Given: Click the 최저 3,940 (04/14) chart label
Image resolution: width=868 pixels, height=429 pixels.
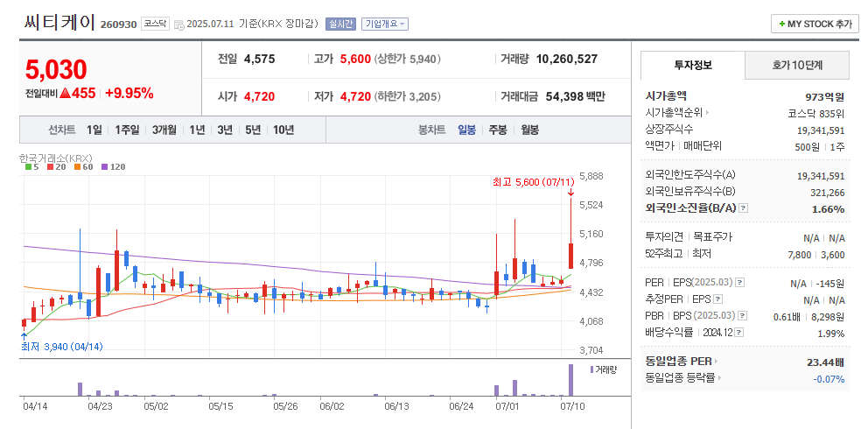Looking at the screenshot, I should click(61, 347).
